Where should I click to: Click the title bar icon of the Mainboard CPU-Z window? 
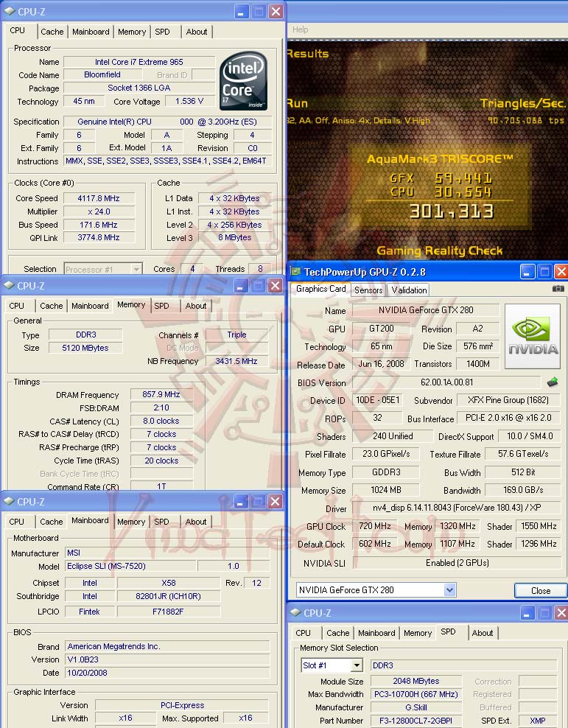click(x=10, y=502)
